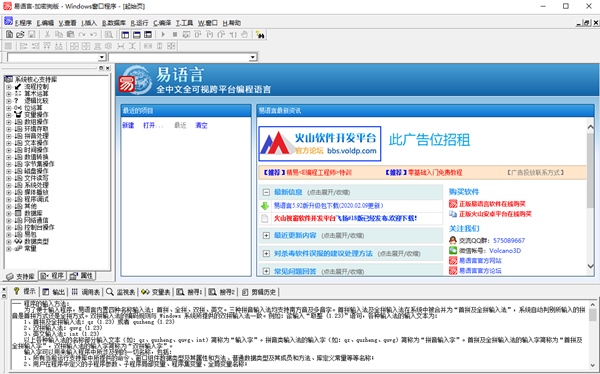Switch to the 剪辑历史 tab
The height and width of the screenshot is (374, 600).
(x=259, y=292)
